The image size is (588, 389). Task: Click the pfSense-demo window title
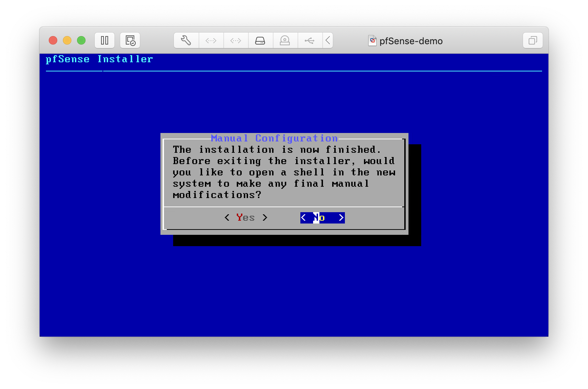tap(411, 41)
